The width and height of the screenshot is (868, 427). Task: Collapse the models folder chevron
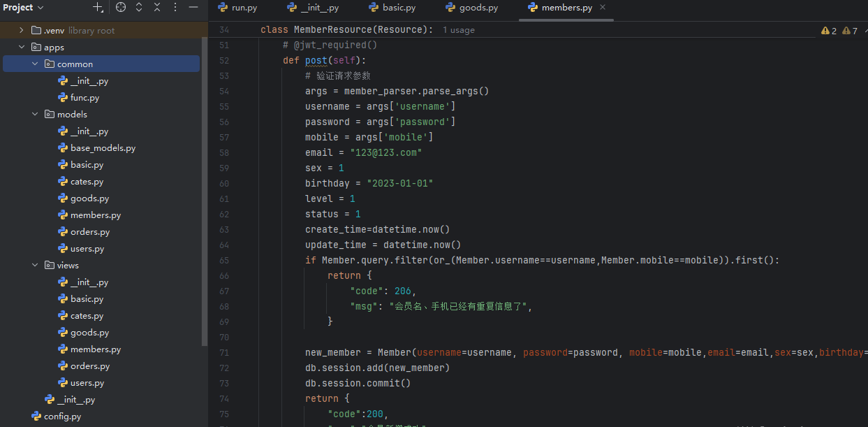[35, 114]
